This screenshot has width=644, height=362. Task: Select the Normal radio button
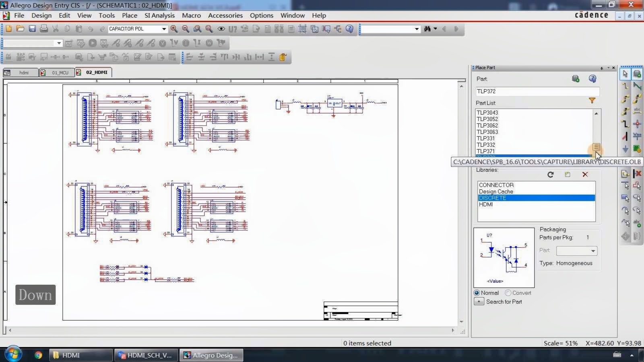(477, 293)
